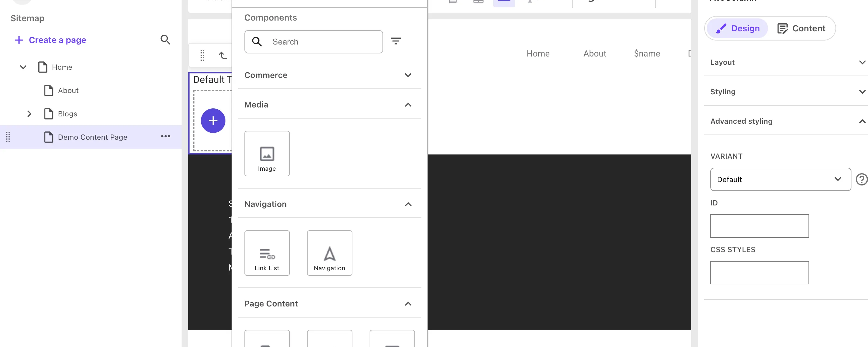Focus the Components search field
The height and width of the screenshot is (347, 868).
tap(313, 41)
